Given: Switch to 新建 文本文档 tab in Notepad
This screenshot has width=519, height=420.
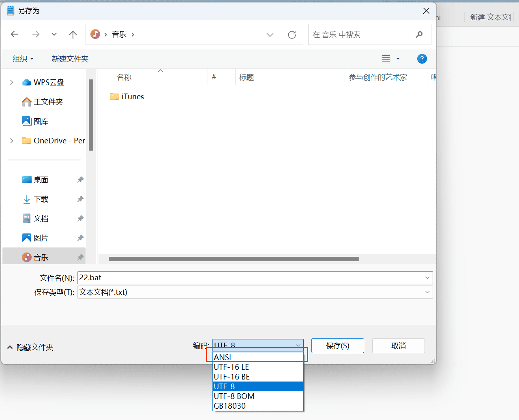Looking at the screenshot, I should [490, 17].
